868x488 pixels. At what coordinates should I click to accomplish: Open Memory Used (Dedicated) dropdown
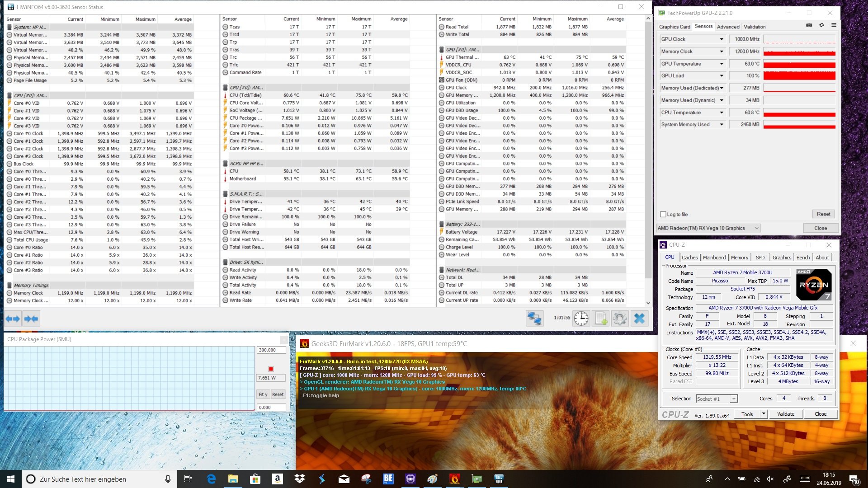pyautogui.click(x=722, y=88)
